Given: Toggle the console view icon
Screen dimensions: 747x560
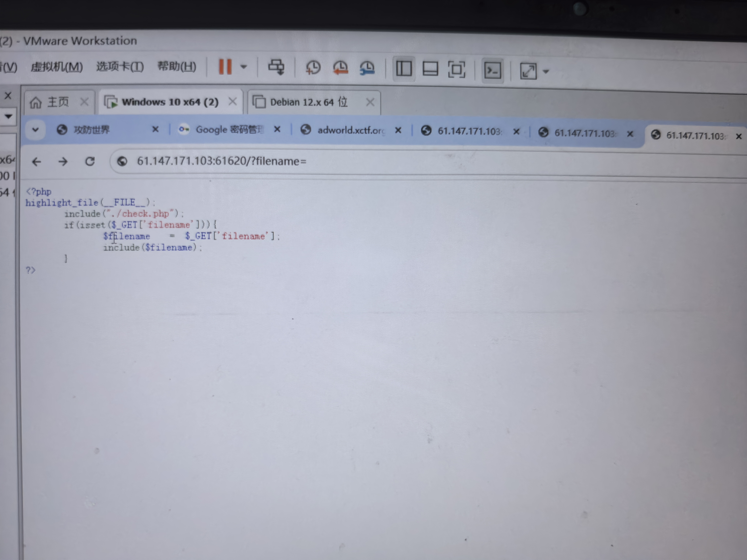Looking at the screenshot, I should (492, 71).
